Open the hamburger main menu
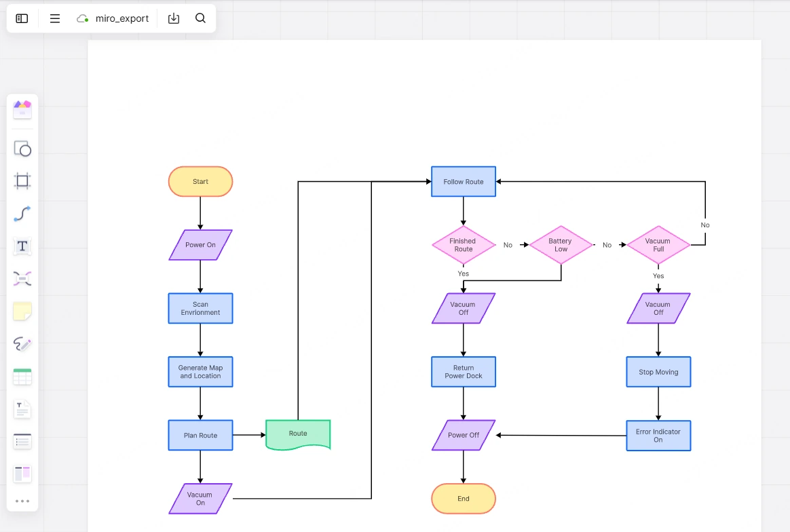 [55, 18]
